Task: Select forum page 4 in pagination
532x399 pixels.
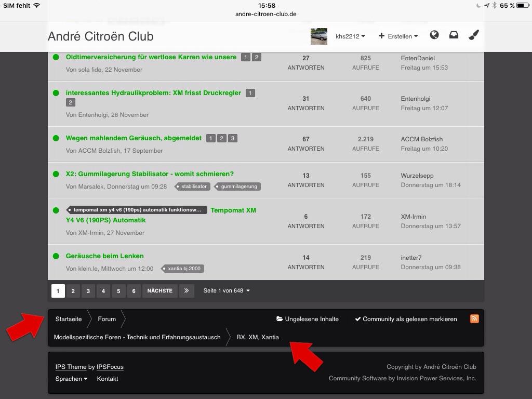Action: click(103, 291)
